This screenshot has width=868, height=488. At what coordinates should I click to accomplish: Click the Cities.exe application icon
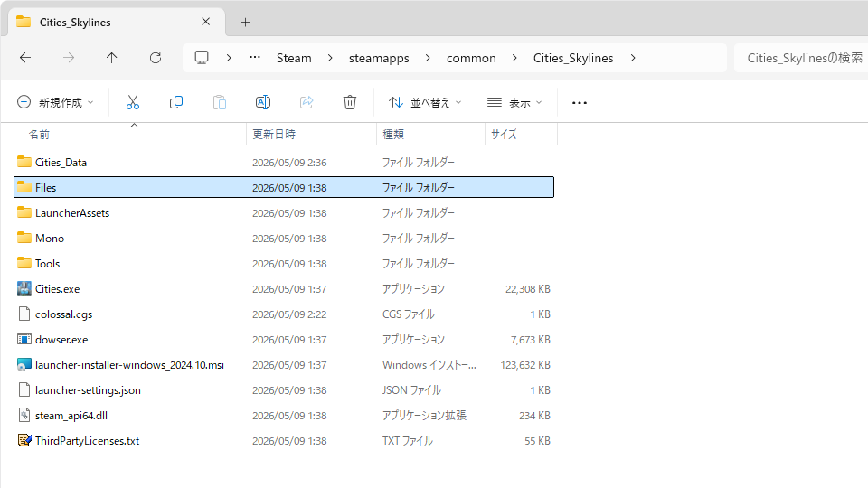tap(24, 288)
